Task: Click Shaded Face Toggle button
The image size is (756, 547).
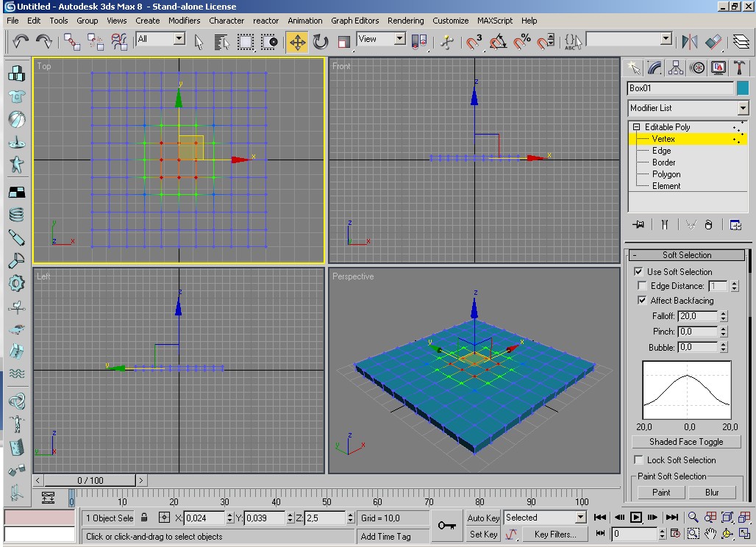Action: [x=686, y=441]
